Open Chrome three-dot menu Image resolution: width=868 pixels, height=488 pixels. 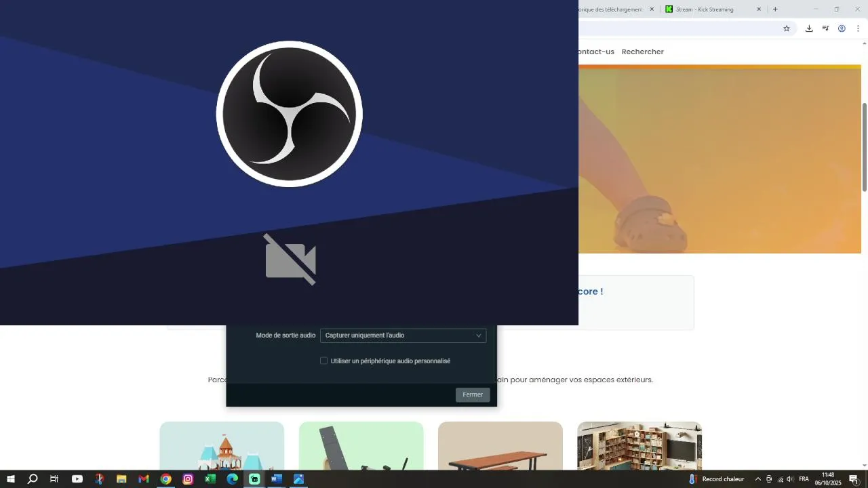pos(858,28)
